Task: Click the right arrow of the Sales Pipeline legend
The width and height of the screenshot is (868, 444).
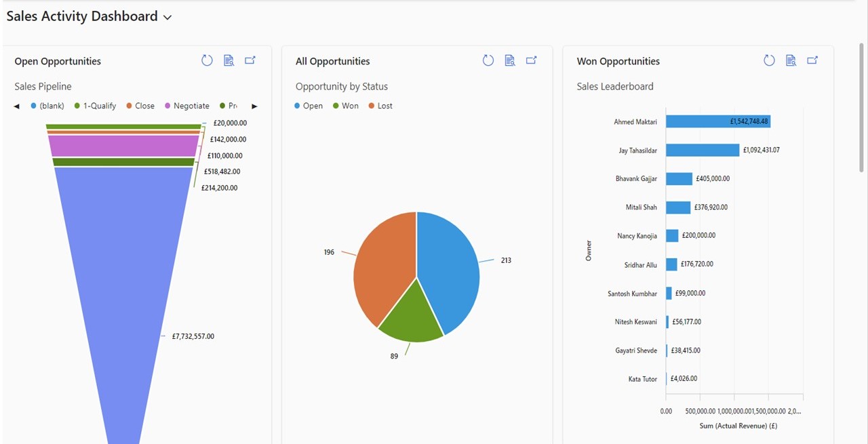Action: (254, 106)
